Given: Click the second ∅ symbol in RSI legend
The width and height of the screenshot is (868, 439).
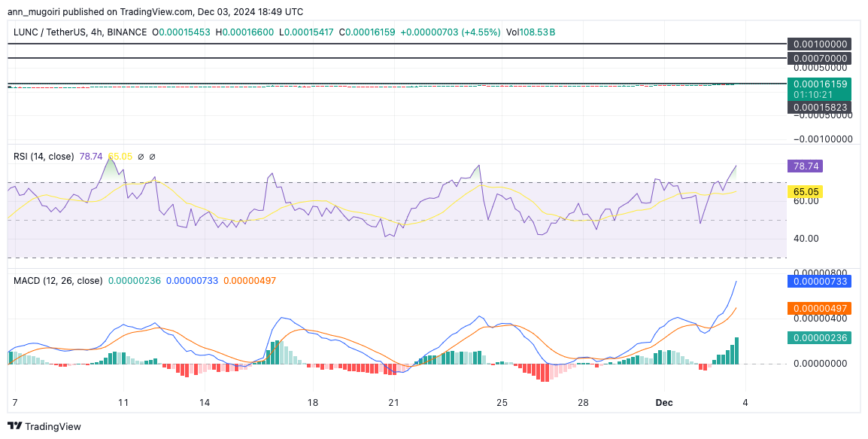Looking at the screenshot, I should pyautogui.click(x=153, y=157).
